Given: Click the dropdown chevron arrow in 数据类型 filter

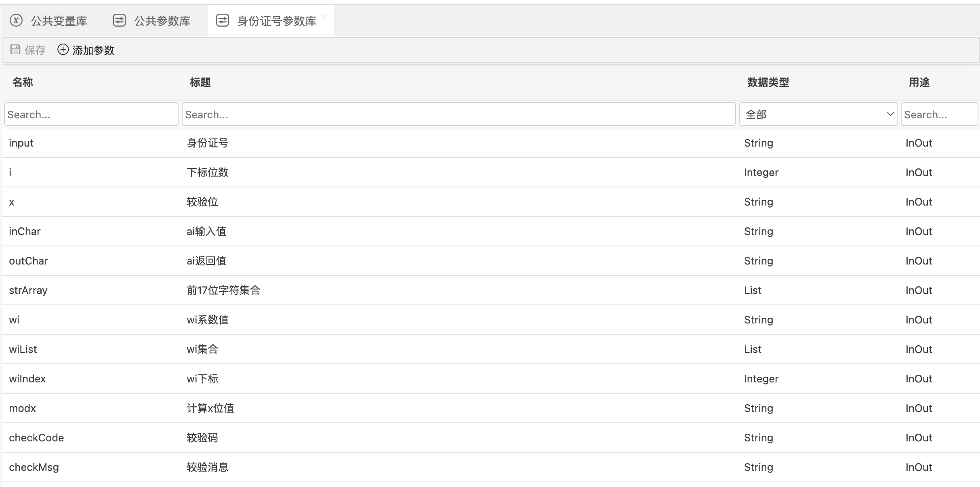Looking at the screenshot, I should (x=890, y=114).
